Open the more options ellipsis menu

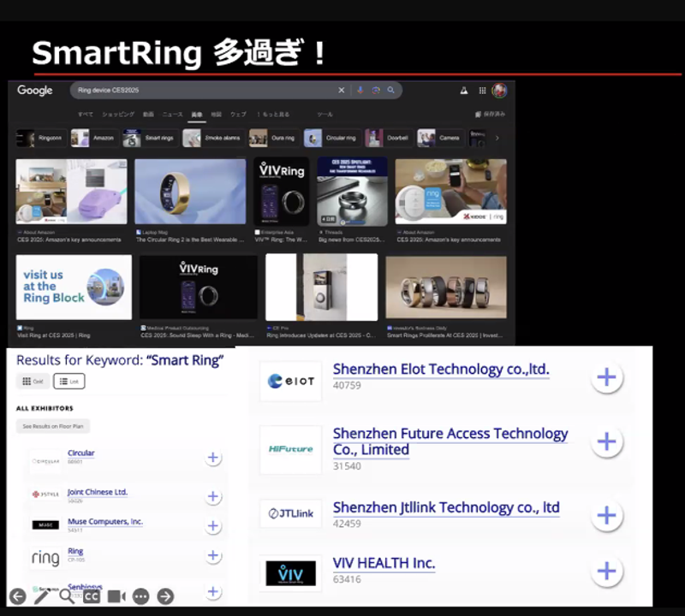click(x=141, y=596)
